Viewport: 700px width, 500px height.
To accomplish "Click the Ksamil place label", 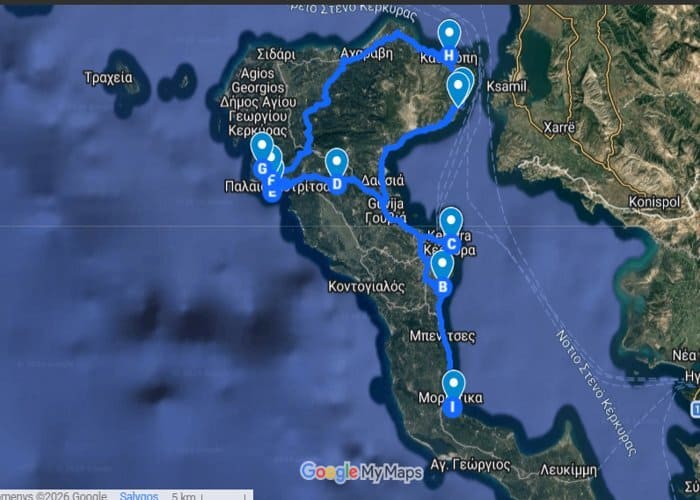I will (506, 86).
